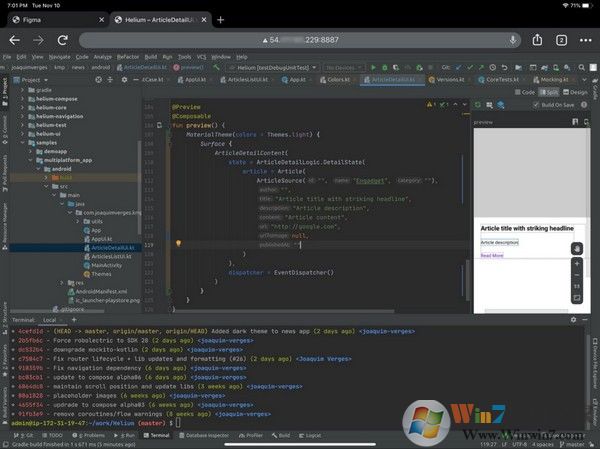Click the zoom to fit icon in preview
600x449 pixels.
tap(577, 297)
